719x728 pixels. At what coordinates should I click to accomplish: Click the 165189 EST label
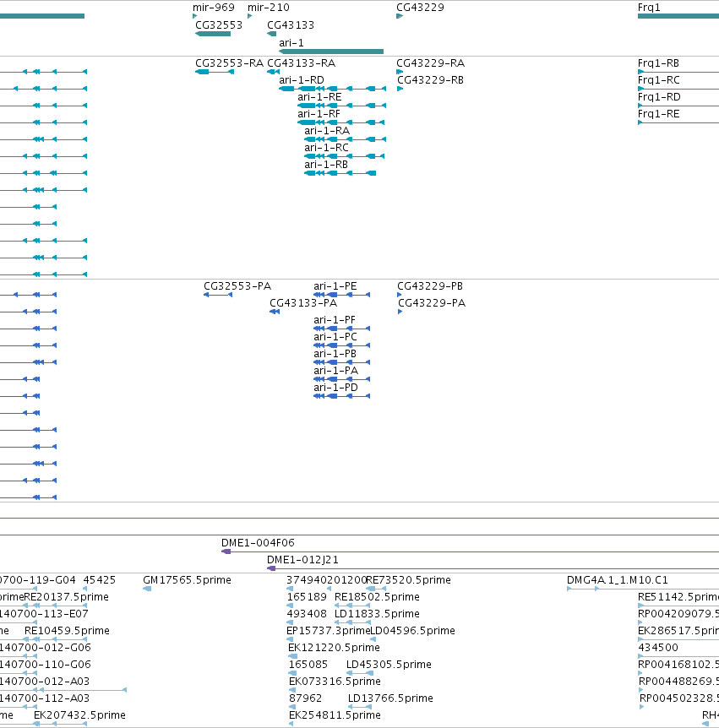coord(307,596)
